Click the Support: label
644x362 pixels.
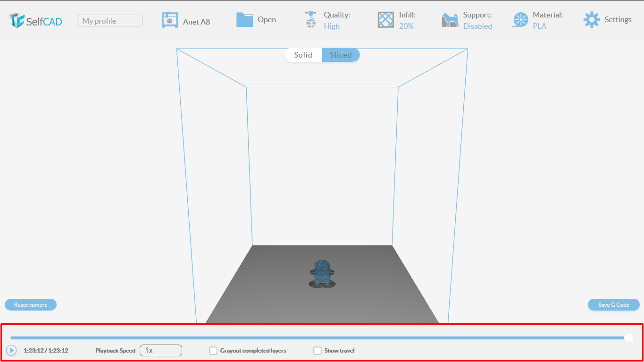coord(477,15)
